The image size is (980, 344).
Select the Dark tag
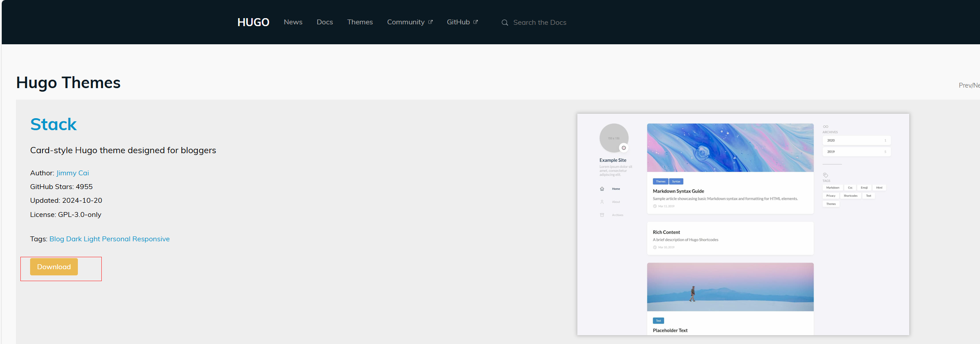[74, 239]
